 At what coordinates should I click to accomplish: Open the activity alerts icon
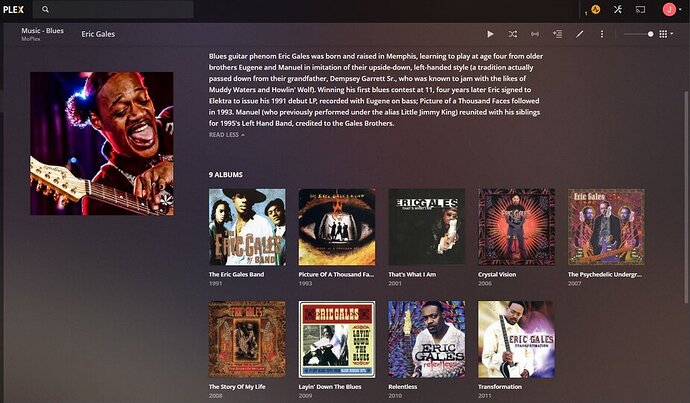pos(595,9)
